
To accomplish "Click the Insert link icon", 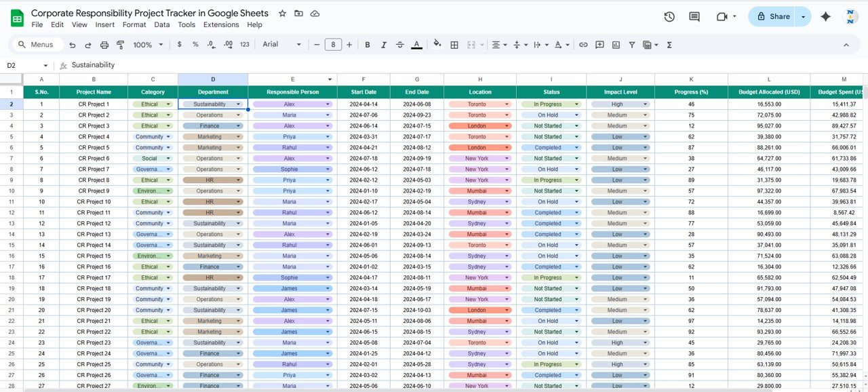I will (x=583, y=44).
